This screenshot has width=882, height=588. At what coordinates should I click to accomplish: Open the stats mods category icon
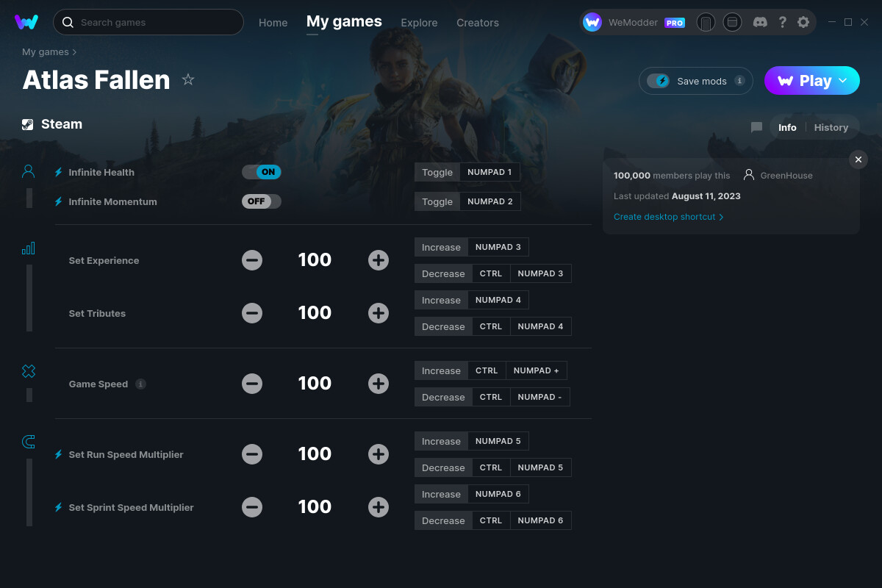28,248
